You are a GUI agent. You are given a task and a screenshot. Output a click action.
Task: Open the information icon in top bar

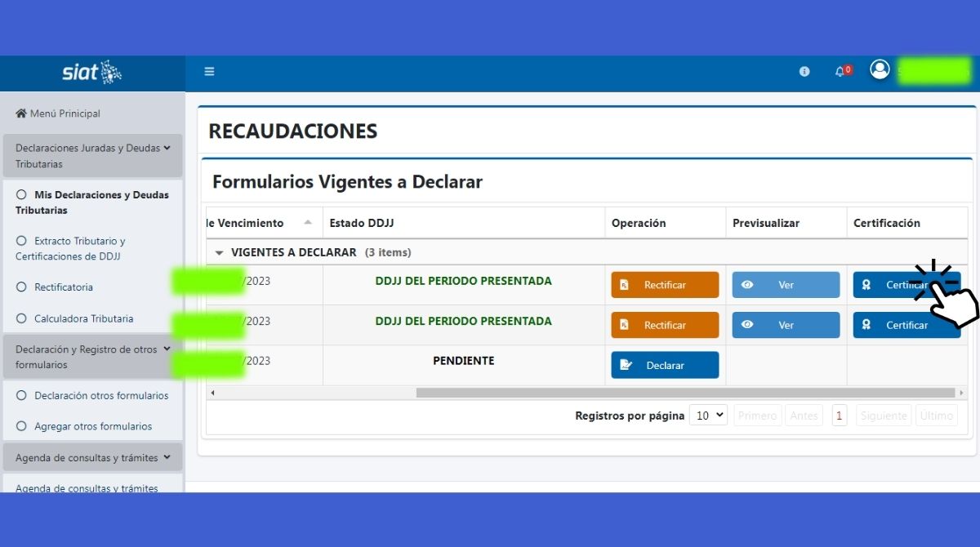(x=804, y=72)
